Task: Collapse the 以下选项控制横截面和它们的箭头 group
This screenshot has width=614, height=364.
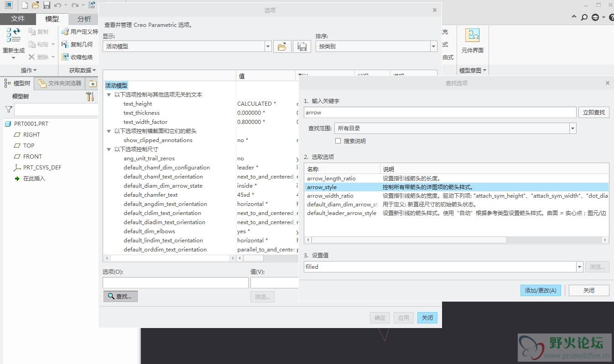Action: pos(109,131)
